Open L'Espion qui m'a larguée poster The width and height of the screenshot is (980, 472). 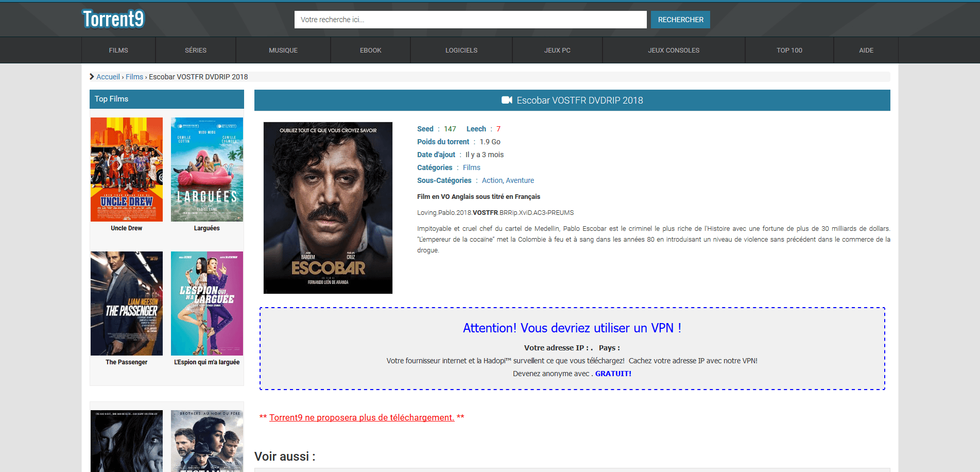point(207,304)
